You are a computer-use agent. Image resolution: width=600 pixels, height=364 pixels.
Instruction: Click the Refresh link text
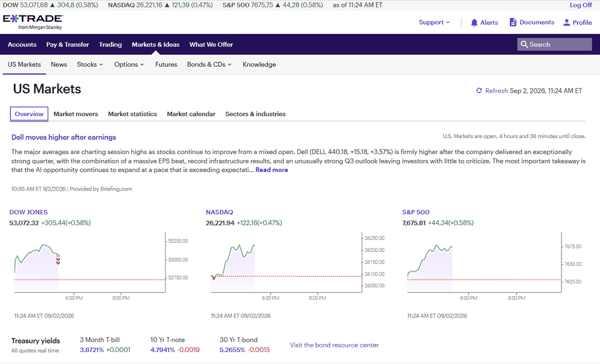tap(496, 91)
